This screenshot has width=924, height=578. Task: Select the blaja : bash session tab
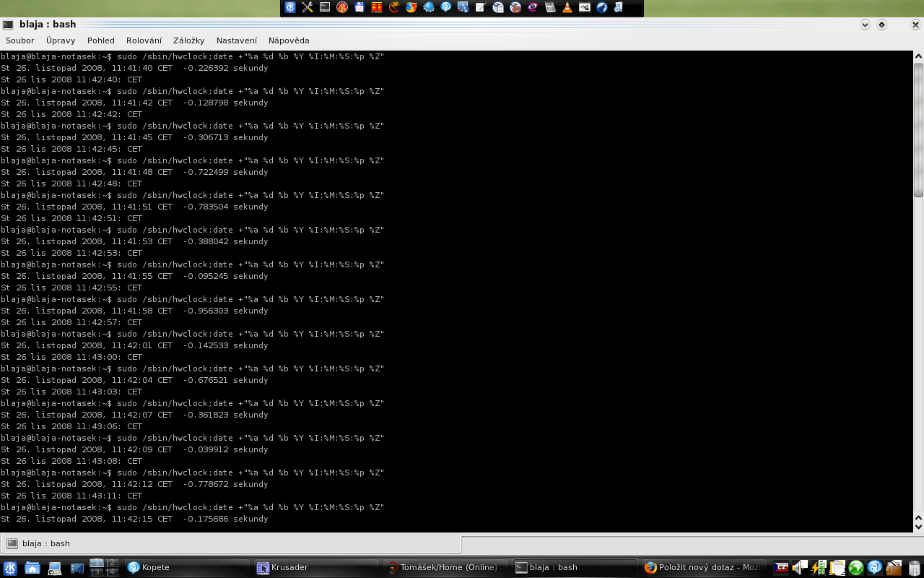tap(231, 543)
